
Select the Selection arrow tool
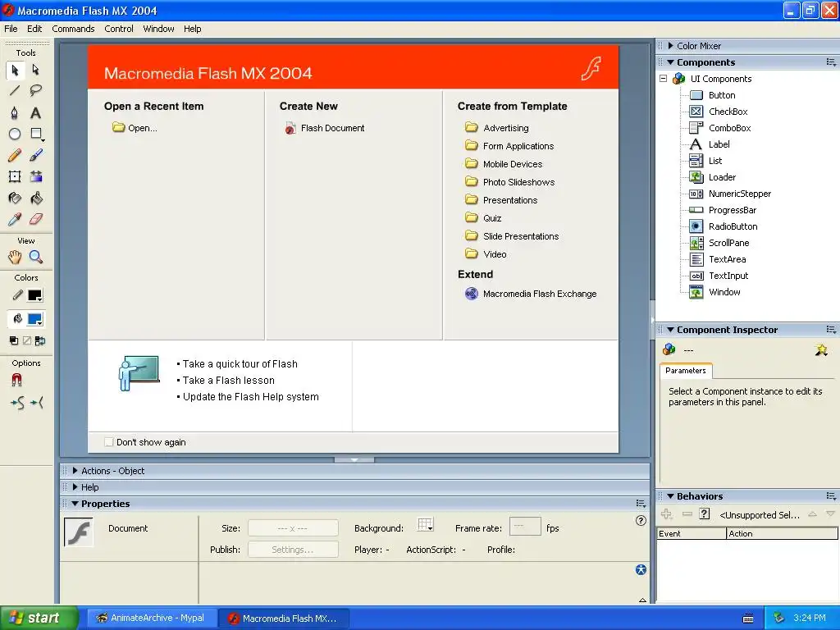[15, 70]
